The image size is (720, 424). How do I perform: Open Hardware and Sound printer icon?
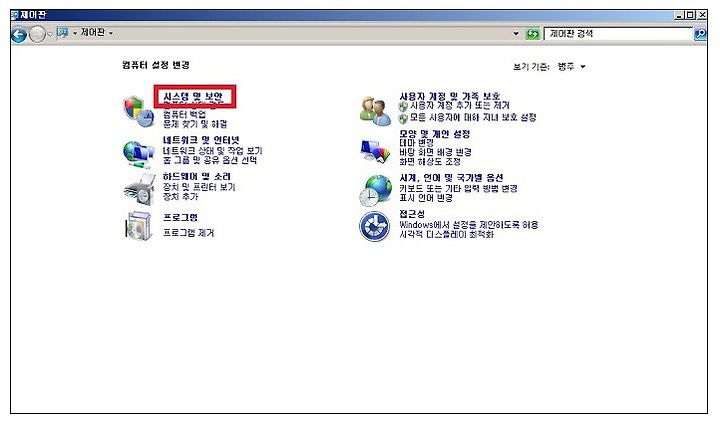tap(139, 190)
